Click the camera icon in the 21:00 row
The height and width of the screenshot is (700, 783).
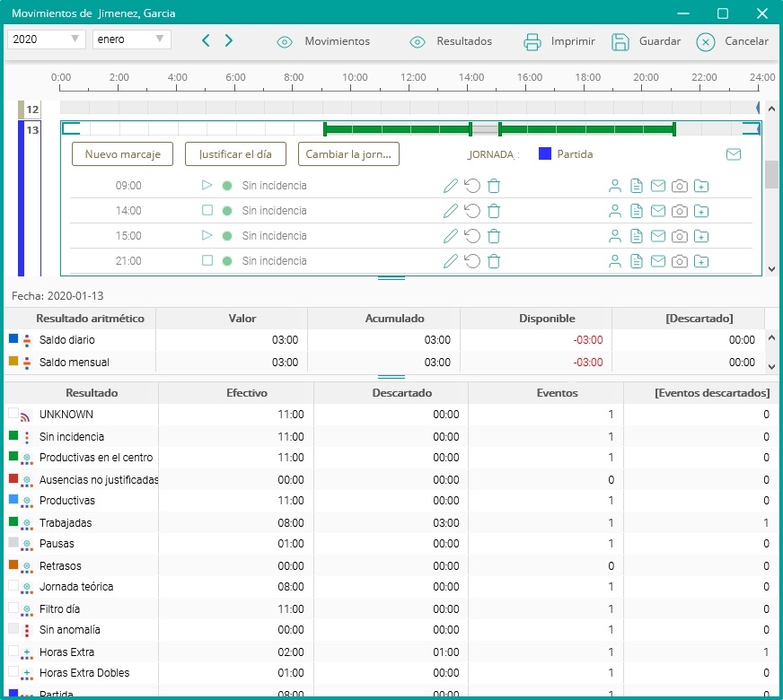coord(680,261)
